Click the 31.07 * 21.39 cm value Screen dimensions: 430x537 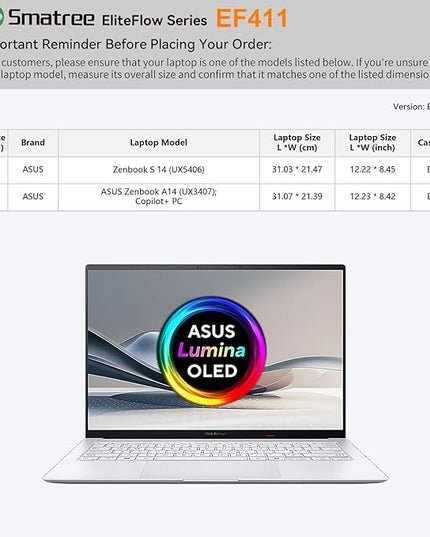[297, 197]
